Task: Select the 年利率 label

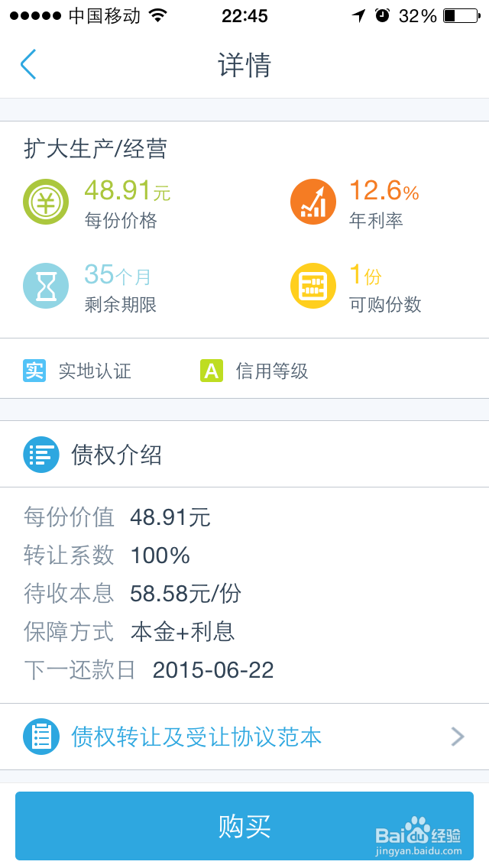Action: click(376, 221)
